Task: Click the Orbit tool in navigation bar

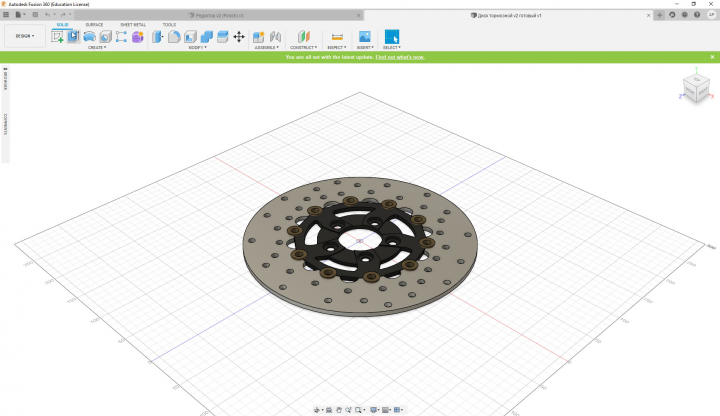Action: [x=316, y=410]
